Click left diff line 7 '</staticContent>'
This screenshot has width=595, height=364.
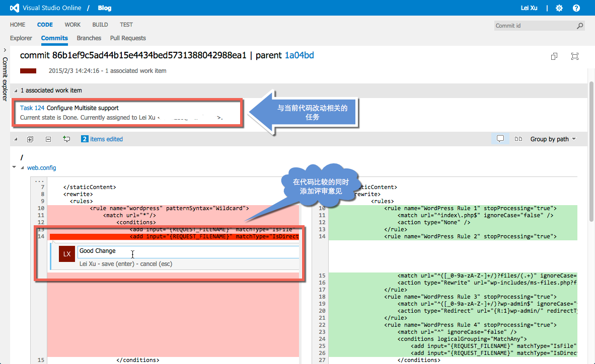(x=90, y=187)
